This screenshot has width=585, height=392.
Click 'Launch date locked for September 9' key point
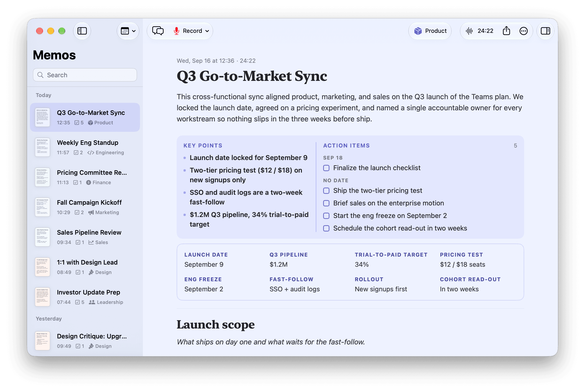tap(249, 158)
